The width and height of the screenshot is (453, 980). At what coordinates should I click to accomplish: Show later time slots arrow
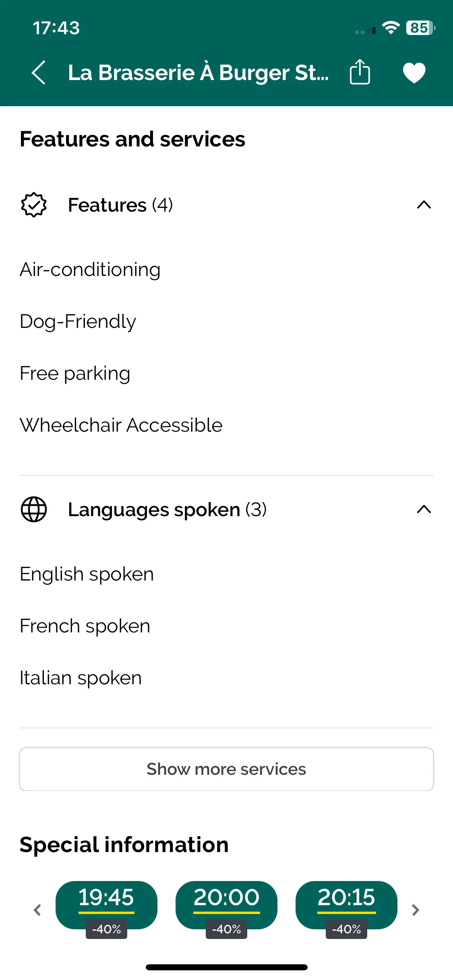[x=416, y=910]
